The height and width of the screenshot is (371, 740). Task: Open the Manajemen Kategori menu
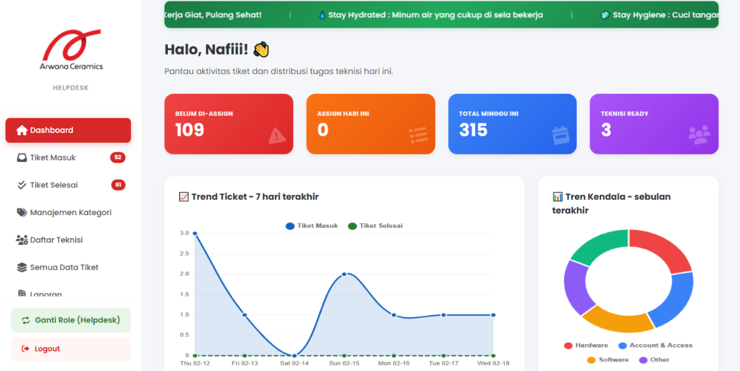(x=68, y=212)
